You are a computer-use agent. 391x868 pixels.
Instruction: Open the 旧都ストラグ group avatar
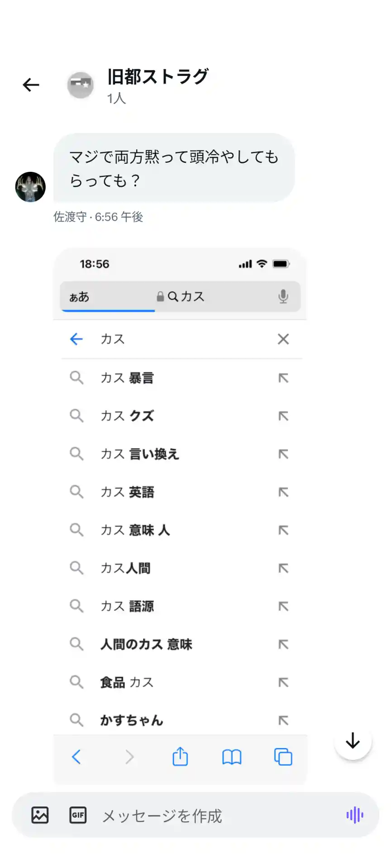81,85
